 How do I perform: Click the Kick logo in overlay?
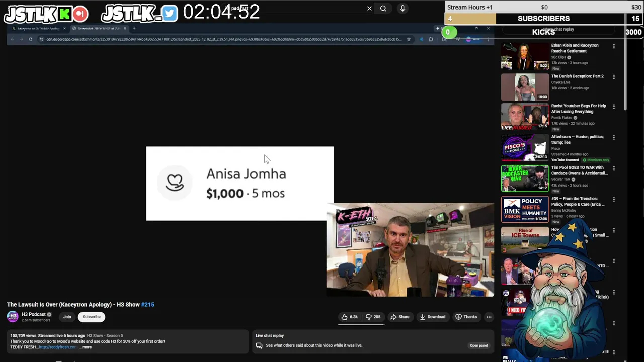(x=64, y=14)
